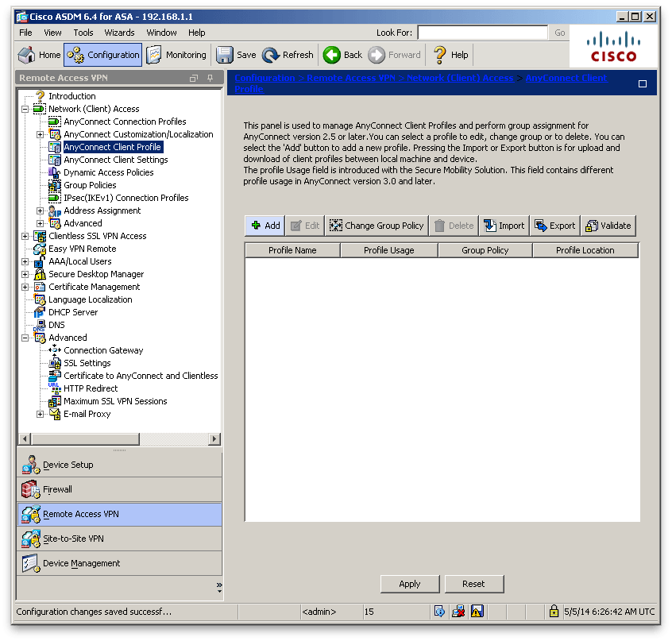Click the Look For search field
The image size is (672, 641).
[x=483, y=33]
